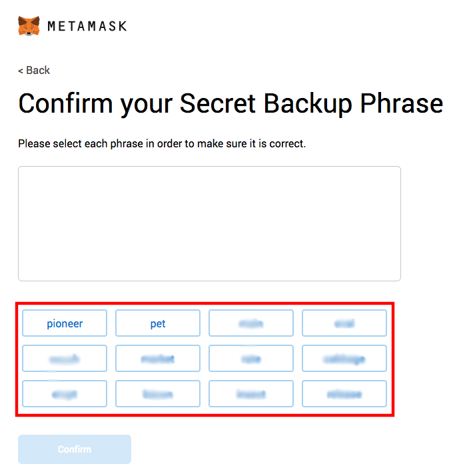This screenshot has width=465, height=476.
Task: Click the 'Confirm your Secret Backup Phrase' heading
Action: 231,104
